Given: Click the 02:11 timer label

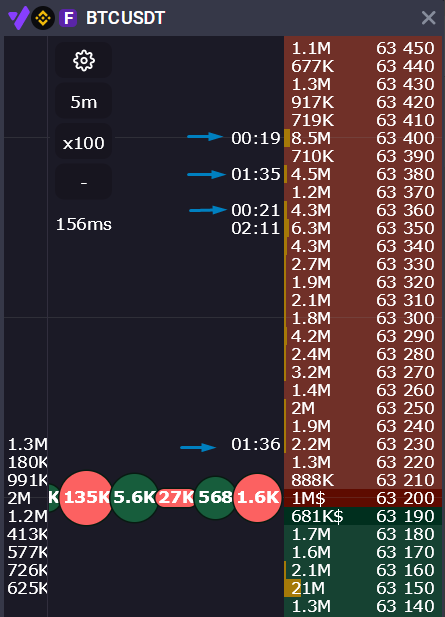Looking at the screenshot, I should coord(256,228).
